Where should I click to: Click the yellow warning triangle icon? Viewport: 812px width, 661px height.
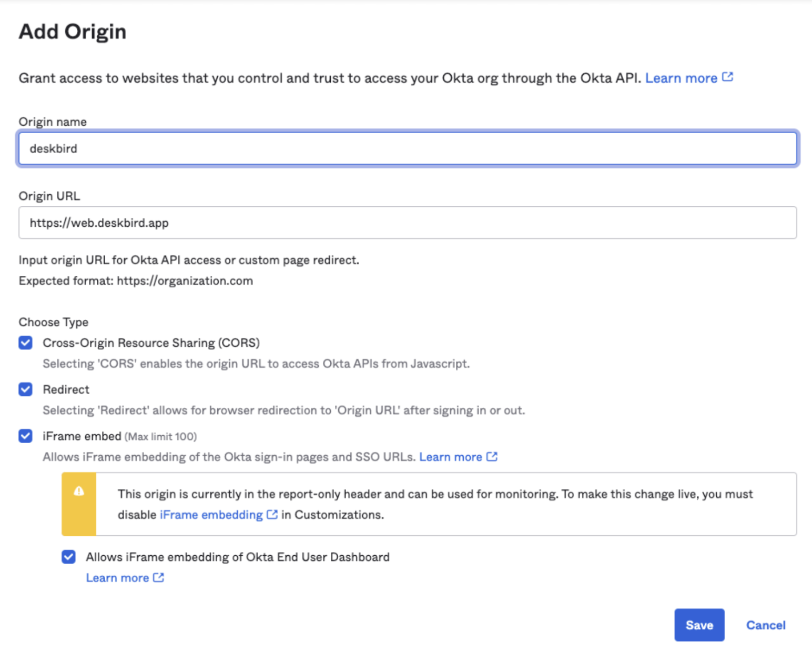[79, 491]
